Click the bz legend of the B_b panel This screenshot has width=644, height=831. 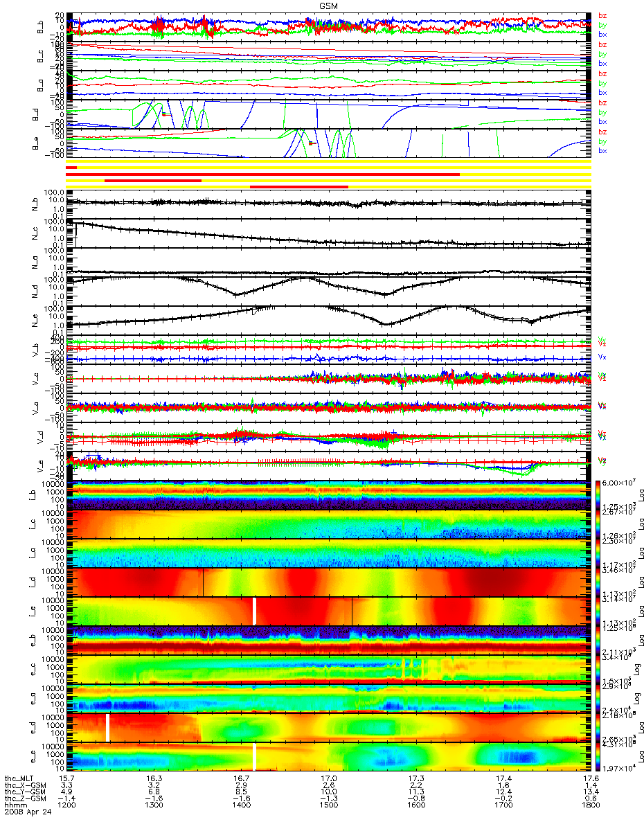click(x=602, y=15)
